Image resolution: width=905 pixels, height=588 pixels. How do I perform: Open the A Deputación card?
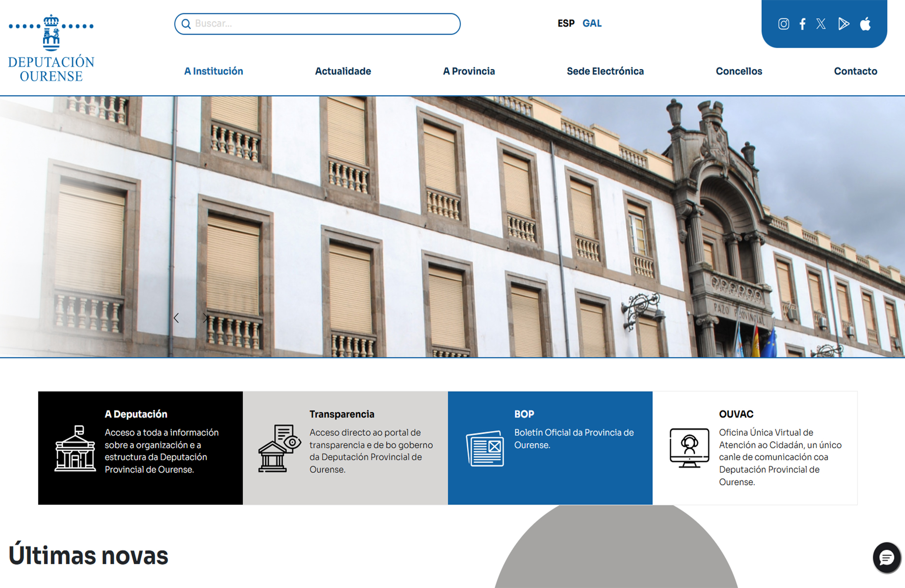[x=140, y=448]
